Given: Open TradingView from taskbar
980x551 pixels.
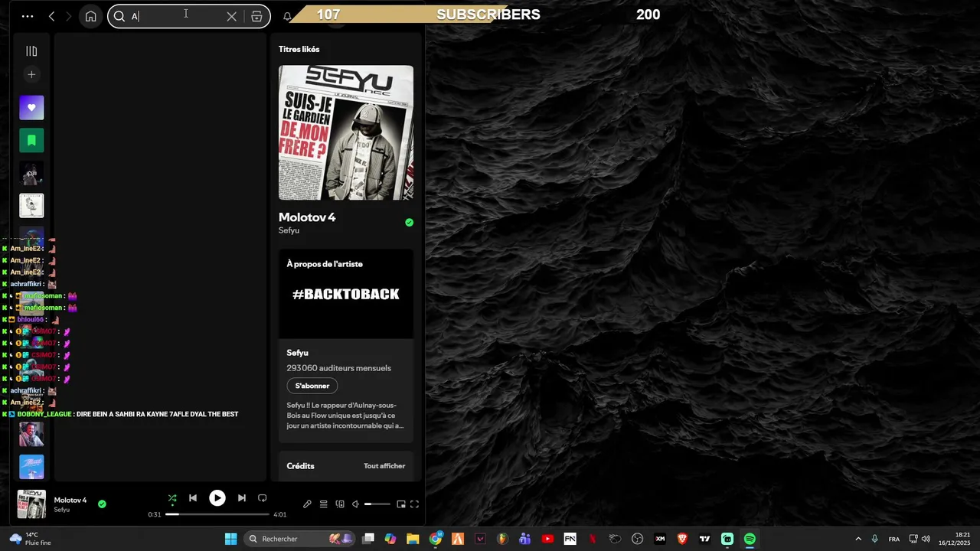Looking at the screenshot, I should [704, 539].
